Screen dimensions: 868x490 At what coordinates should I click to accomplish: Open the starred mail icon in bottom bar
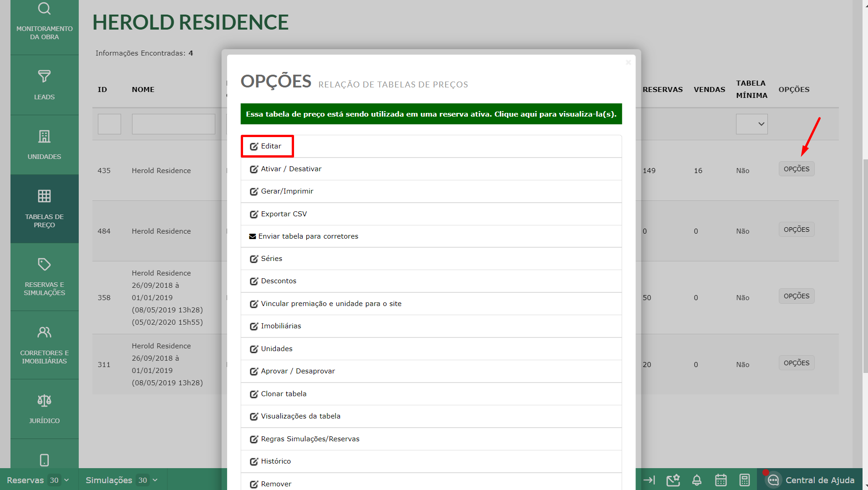(673, 480)
